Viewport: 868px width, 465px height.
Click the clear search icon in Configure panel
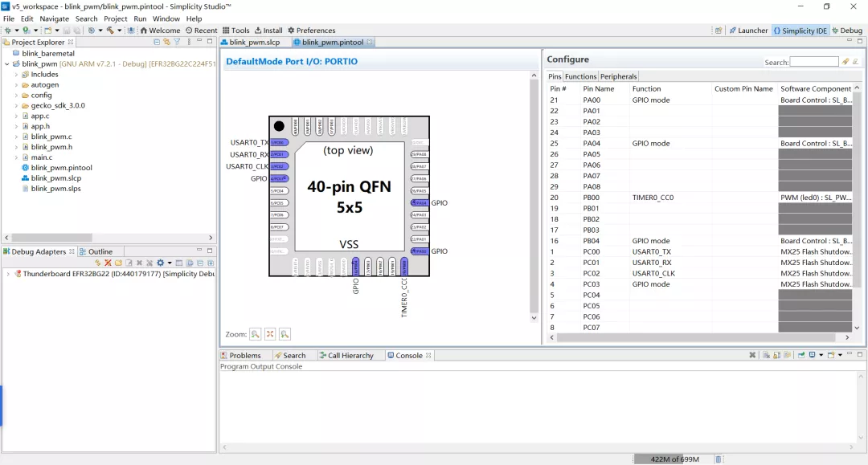click(x=855, y=62)
